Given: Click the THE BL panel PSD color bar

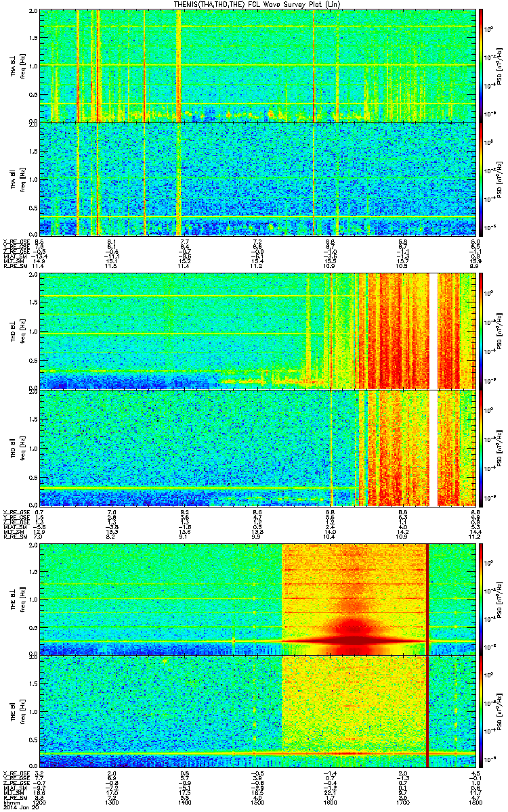Looking at the screenshot, I should (x=482, y=599).
